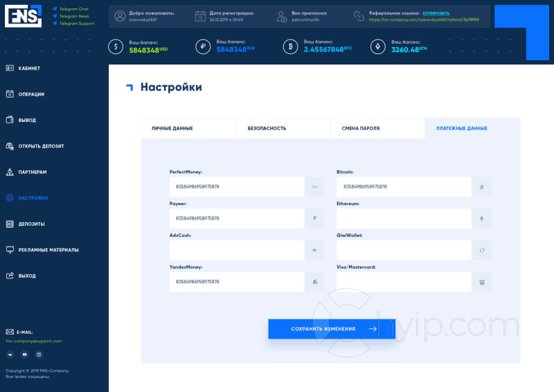
Task: Click the ETH ethereum balance icon
Action: click(x=377, y=46)
